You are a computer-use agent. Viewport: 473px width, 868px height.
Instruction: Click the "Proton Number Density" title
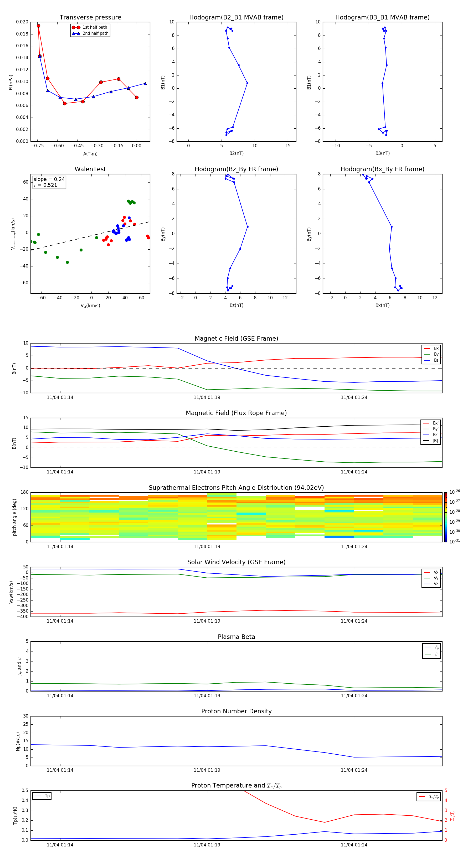[236, 711]
